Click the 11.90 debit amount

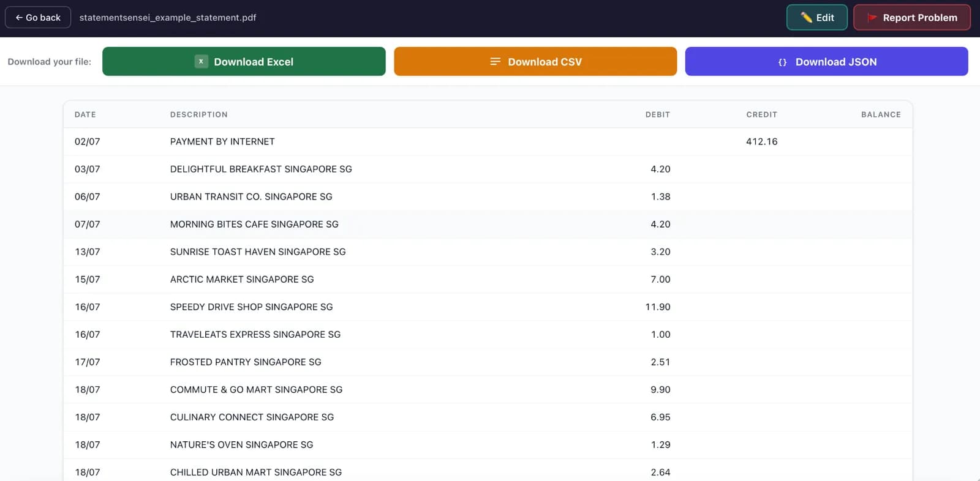point(658,307)
